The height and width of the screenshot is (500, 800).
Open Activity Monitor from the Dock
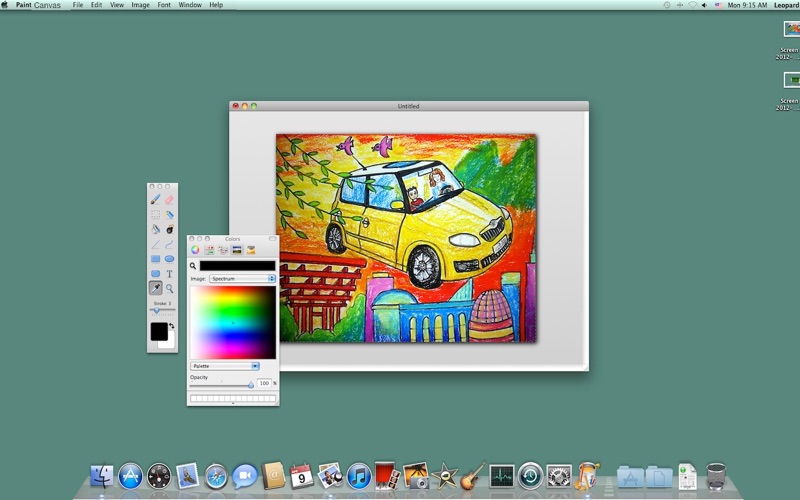tap(502, 476)
